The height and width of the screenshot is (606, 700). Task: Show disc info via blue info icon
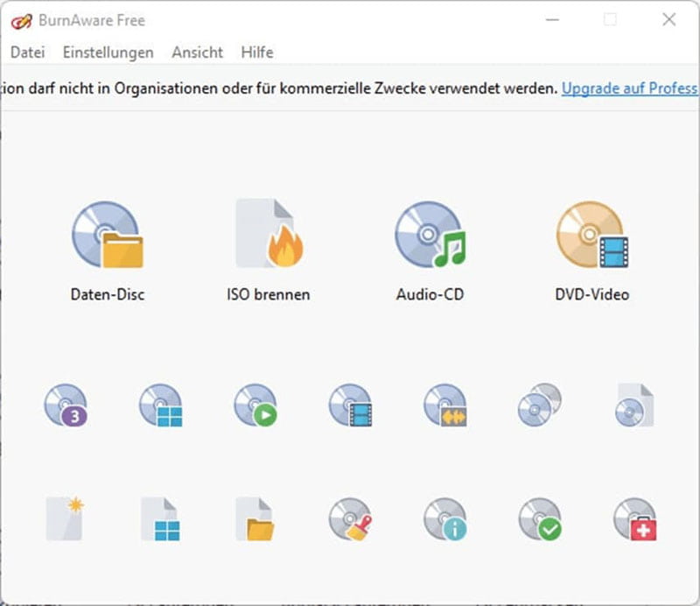point(445,518)
